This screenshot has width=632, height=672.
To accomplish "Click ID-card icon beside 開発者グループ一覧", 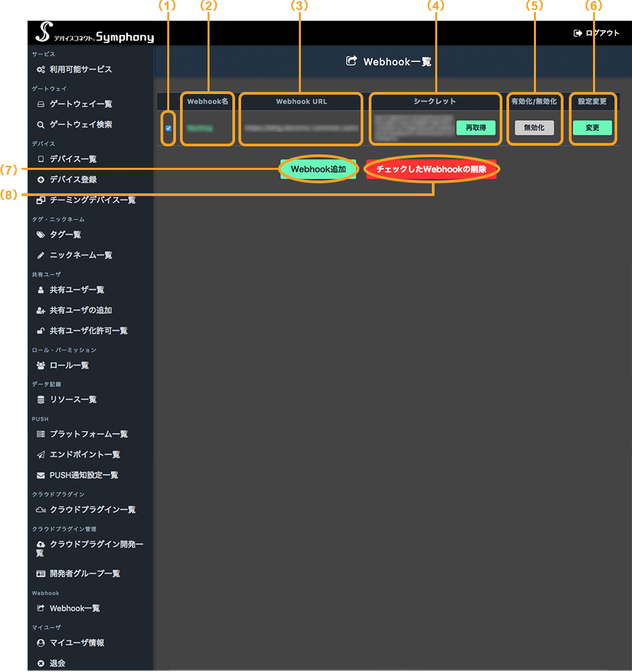I will (x=41, y=573).
